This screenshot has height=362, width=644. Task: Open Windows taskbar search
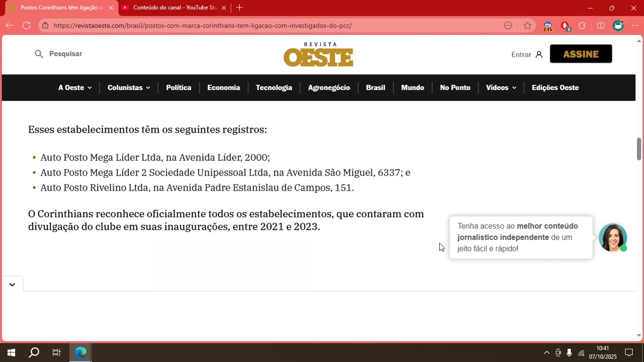pos(34,352)
